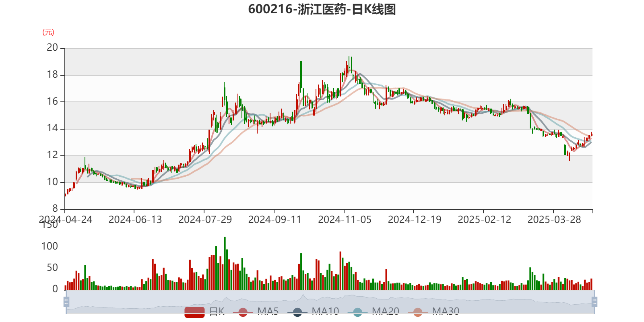The image size is (644, 322).
Task: Click the 100 volume axis label
Action: coord(50,246)
